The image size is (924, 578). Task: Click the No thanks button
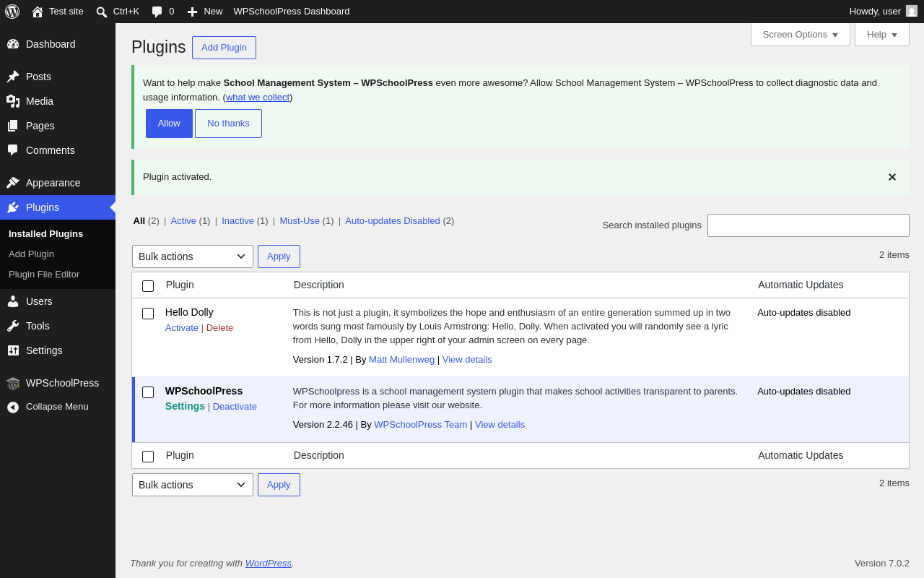pyautogui.click(x=228, y=124)
